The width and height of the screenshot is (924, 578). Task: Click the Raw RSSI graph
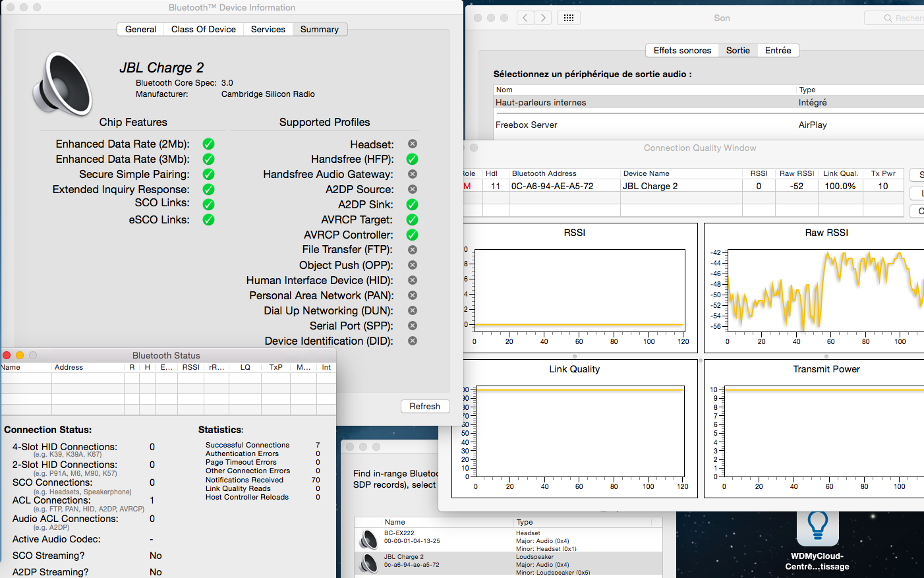pyautogui.click(x=824, y=291)
